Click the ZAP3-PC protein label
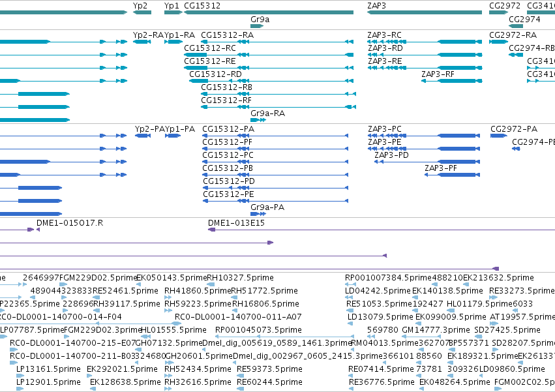555x392 pixels. tap(385, 129)
